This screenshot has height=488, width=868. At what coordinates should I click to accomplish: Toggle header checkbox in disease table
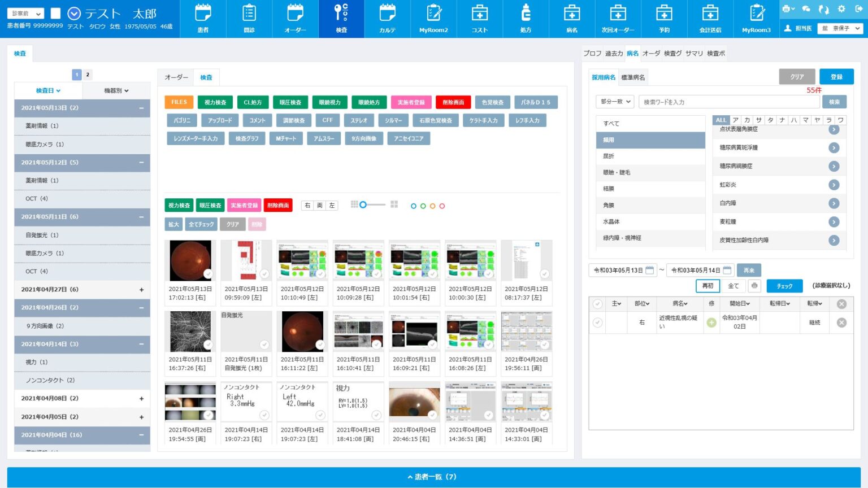pos(597,304)
